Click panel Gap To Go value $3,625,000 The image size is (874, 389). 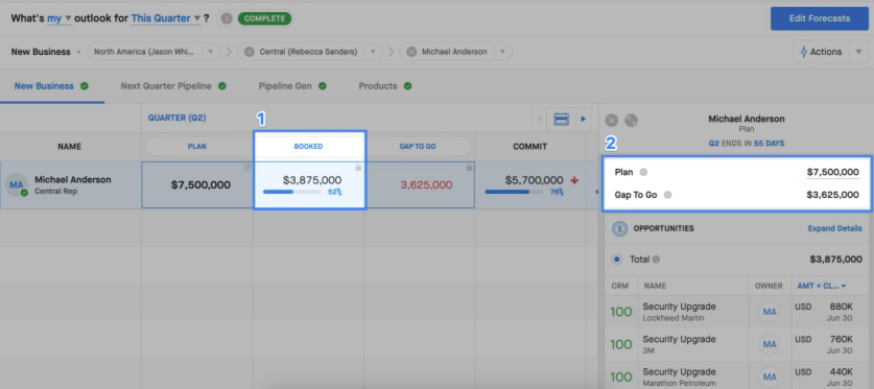tap(833, 195)
